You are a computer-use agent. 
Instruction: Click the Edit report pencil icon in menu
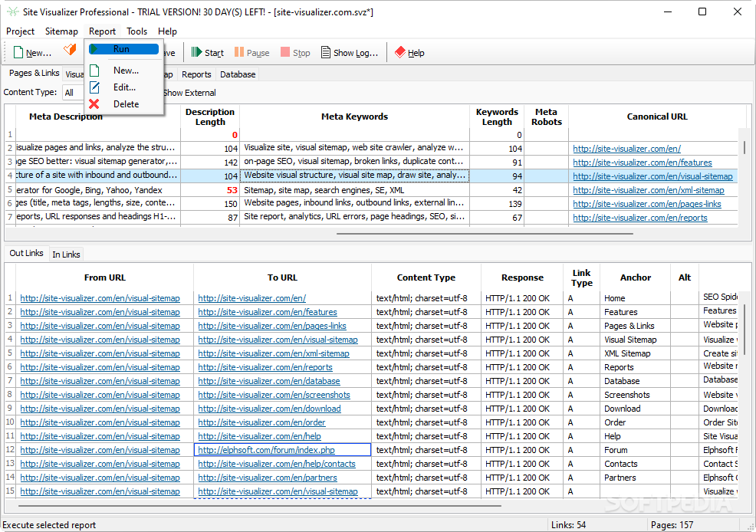point(94,87)
